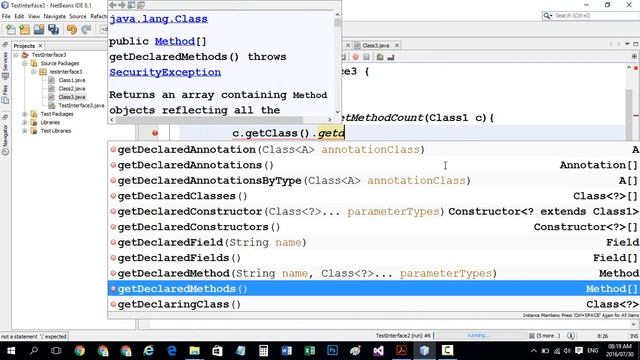Open Visual Studio from the taskbar
Image resolution: width=640 pixels, height=360 pixels.
[x=378, y=351]
